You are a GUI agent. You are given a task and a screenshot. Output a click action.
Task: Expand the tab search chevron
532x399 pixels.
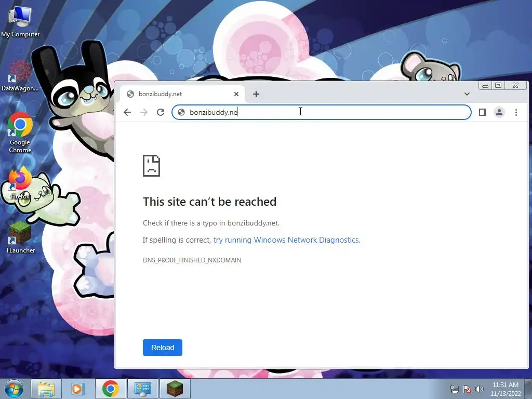[467, 94]
